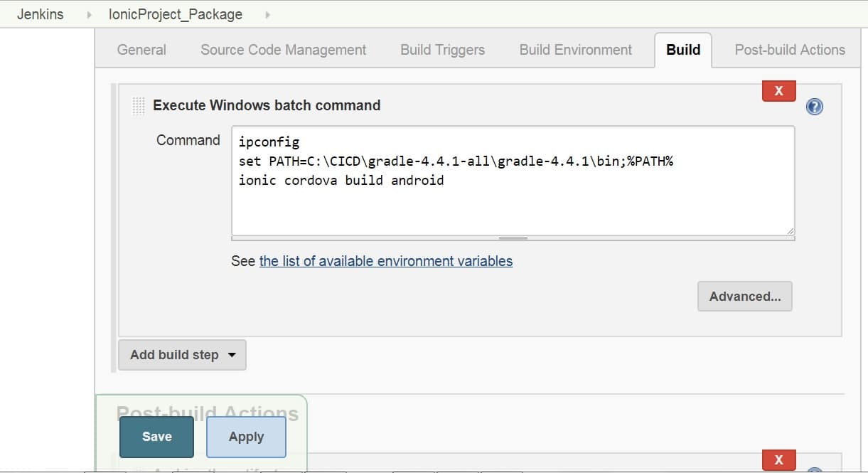This screenshot has height=473, width=868.
Task: Open the Build Triggers tab
Action: pos(442,50)
